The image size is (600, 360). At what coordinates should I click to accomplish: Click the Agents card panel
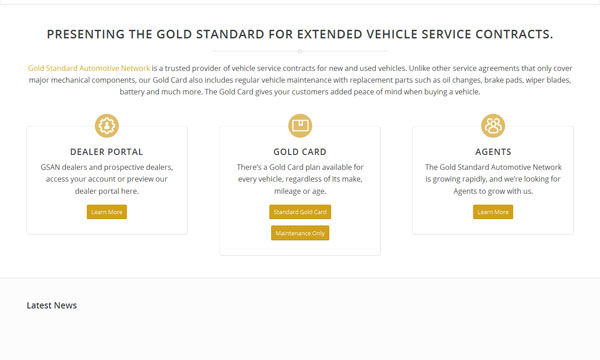coord(493,180)
